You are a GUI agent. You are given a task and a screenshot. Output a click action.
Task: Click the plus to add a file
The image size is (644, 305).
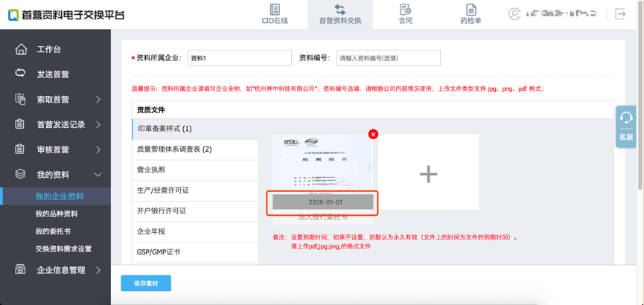[428, 174]
